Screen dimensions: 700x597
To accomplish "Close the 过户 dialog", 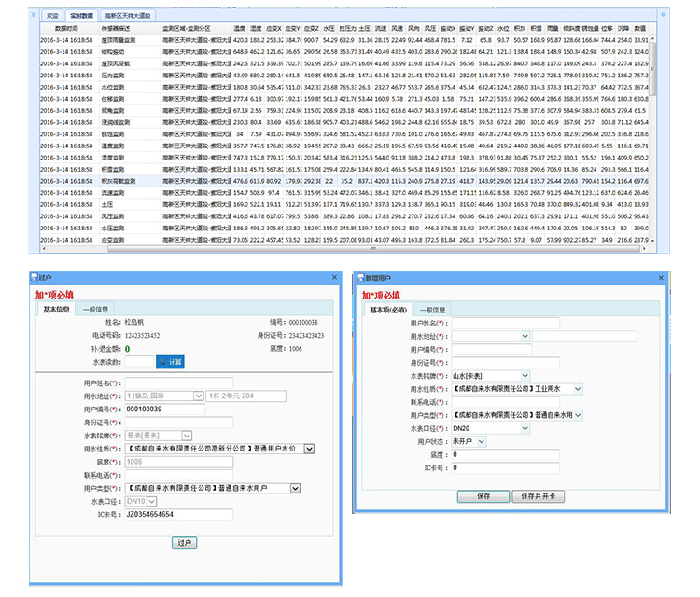I will (x=334, y=278).
